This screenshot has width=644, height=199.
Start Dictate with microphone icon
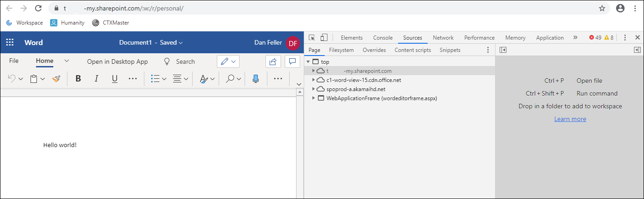click(256, 79)
